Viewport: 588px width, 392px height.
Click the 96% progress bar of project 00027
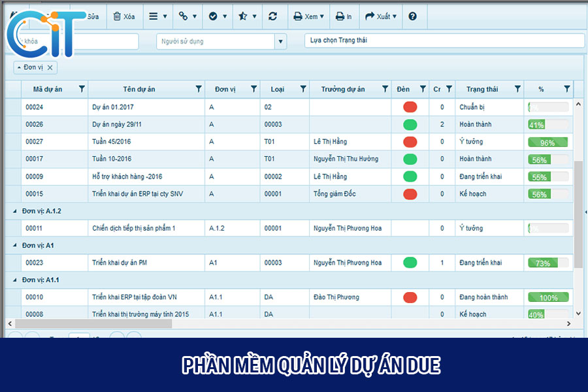(x=548, y=142)
